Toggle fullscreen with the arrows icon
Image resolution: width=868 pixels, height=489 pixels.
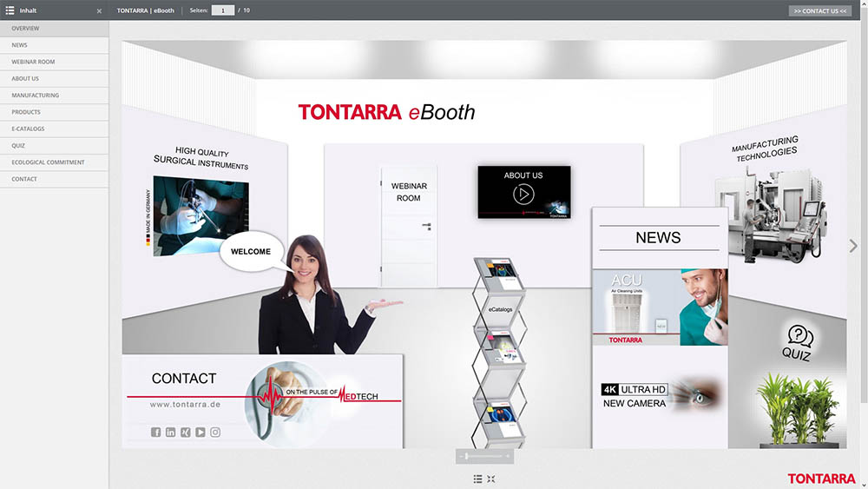[x=491, y=479]
